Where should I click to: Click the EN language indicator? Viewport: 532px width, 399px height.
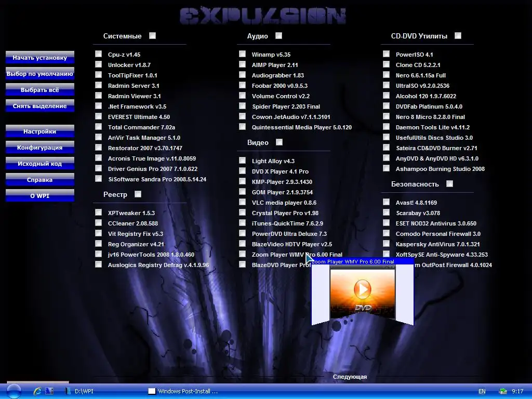(482, 391)
